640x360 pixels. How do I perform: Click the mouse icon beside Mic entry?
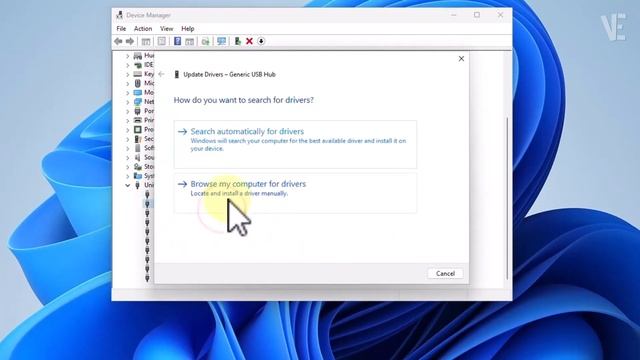point(138,83)
